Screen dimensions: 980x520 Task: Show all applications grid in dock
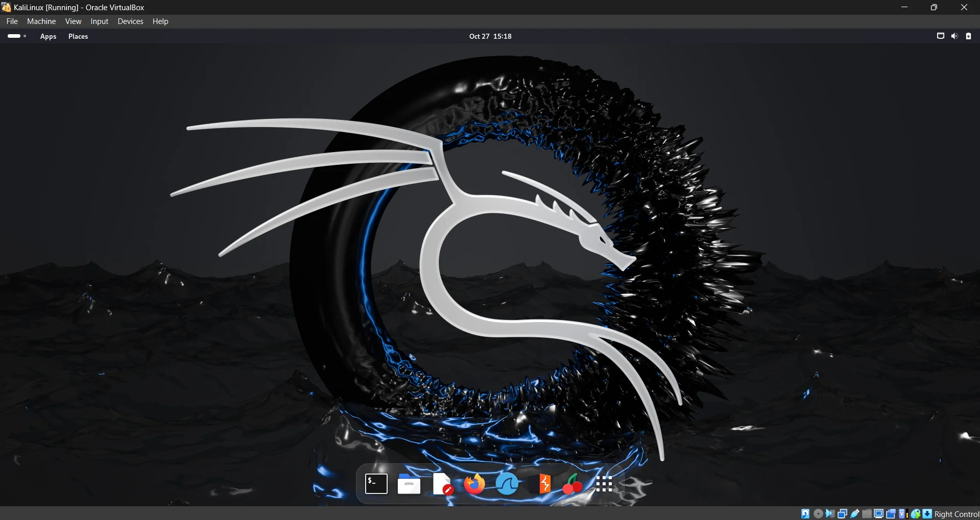tap(604, 484)
